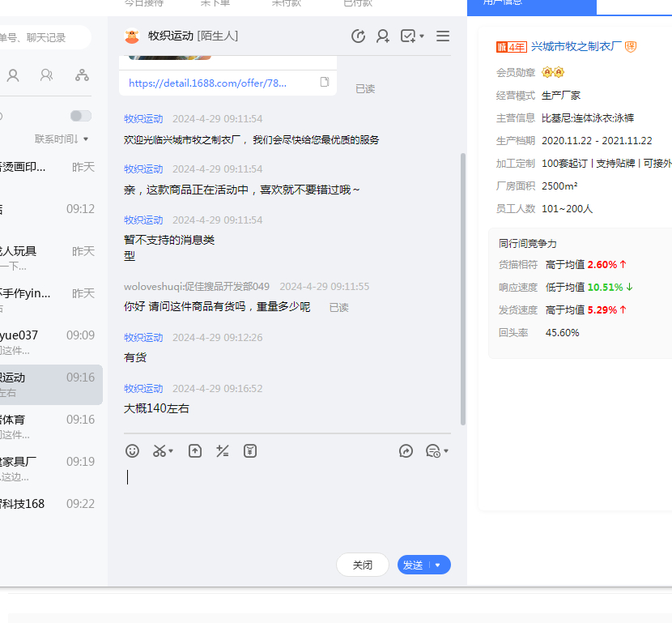Switch to the single contact tab icon
Image resolution: width=672 pixels, height=623 pixels.
click(x=13, y=75)
